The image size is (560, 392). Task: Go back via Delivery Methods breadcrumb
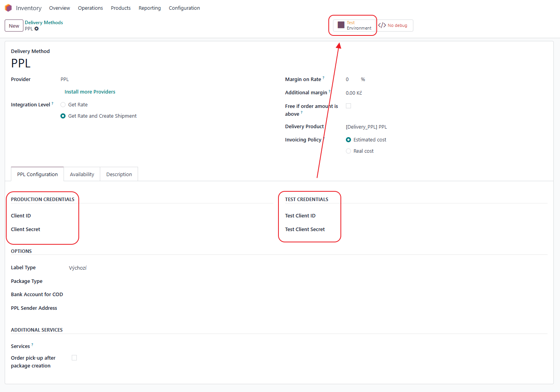[44, 23]
